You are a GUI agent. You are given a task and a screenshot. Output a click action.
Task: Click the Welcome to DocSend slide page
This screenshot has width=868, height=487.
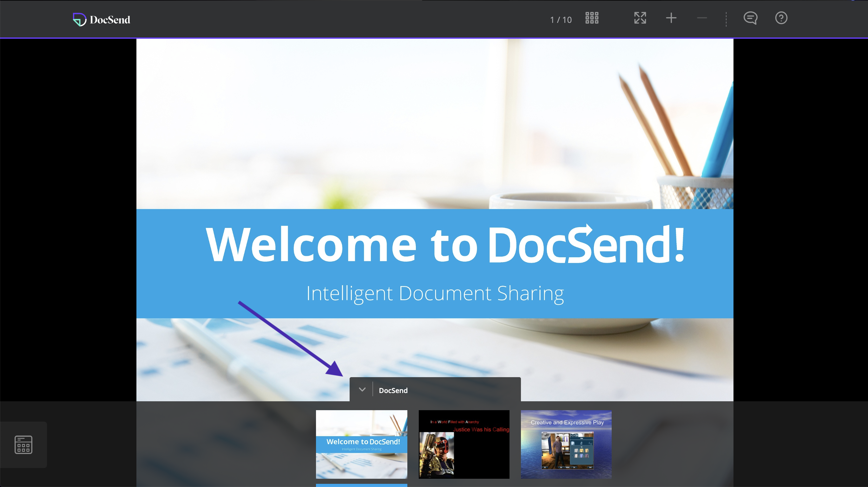(x=435, y=220)
